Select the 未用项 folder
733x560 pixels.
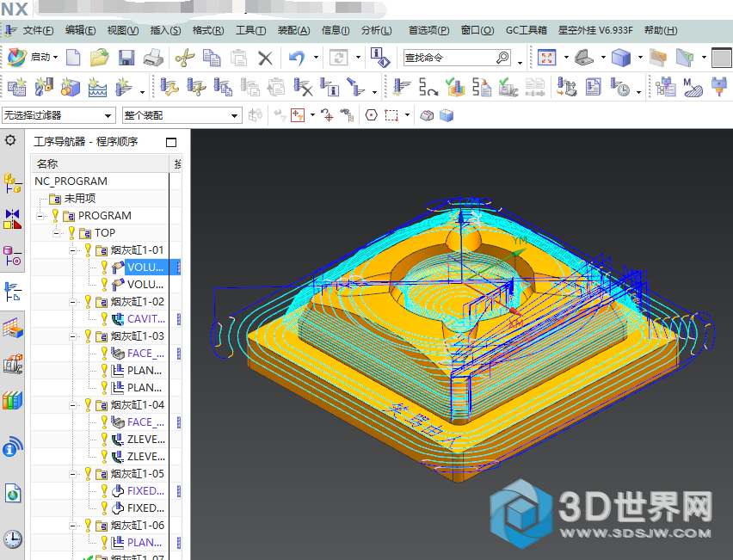(80, 198)
